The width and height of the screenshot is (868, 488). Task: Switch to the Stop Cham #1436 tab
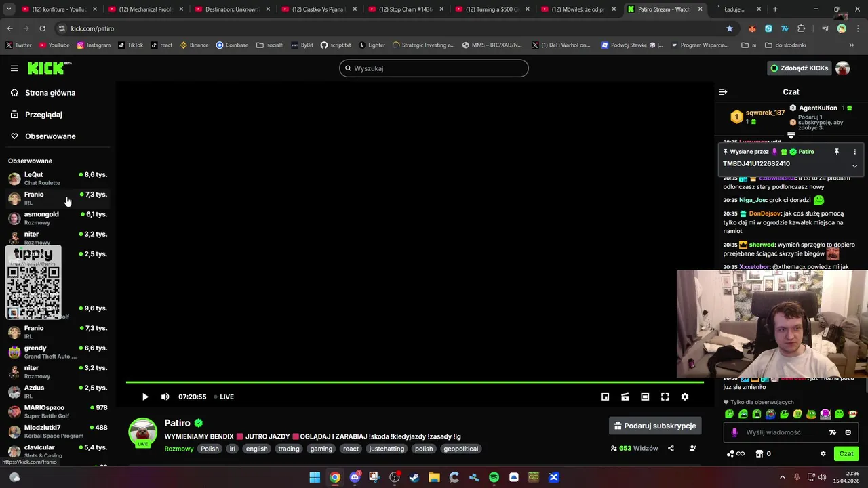point(405,9)
